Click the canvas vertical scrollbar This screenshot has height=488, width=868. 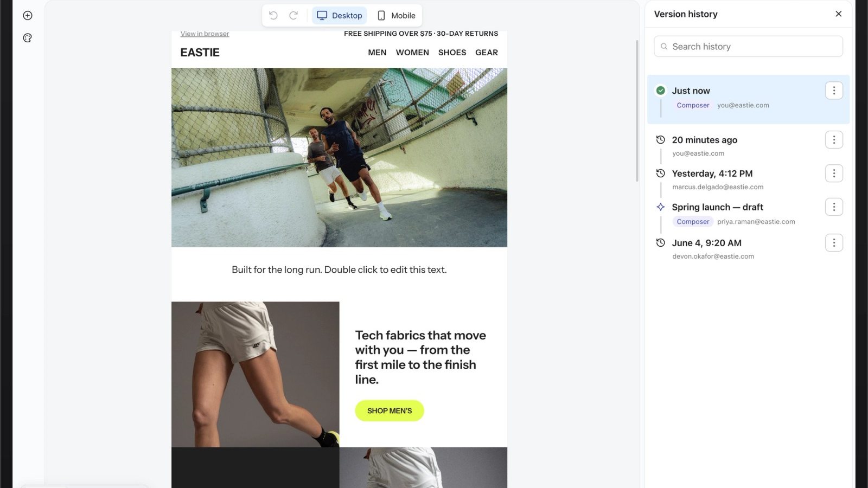point(637,111)
